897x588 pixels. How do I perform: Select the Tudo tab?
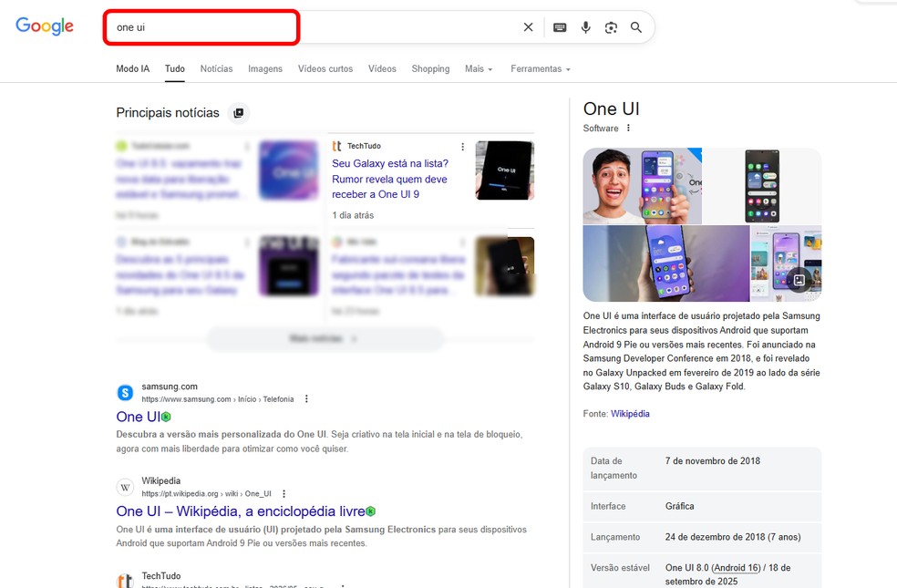coord(175,68)
